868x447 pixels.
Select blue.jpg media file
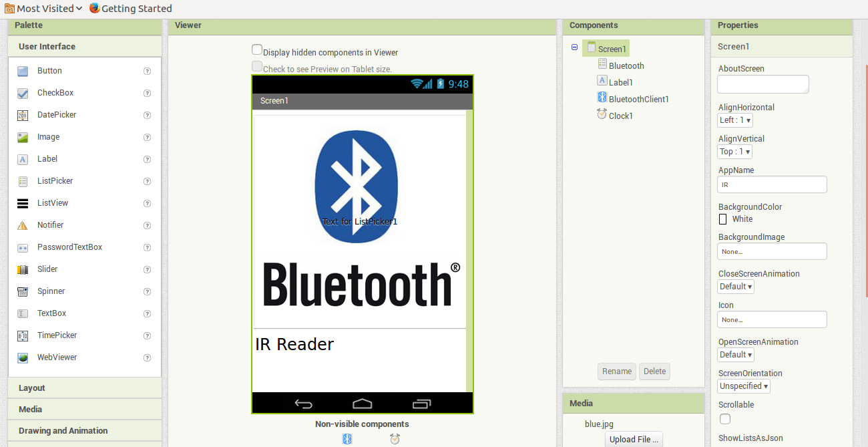(599, 424)
